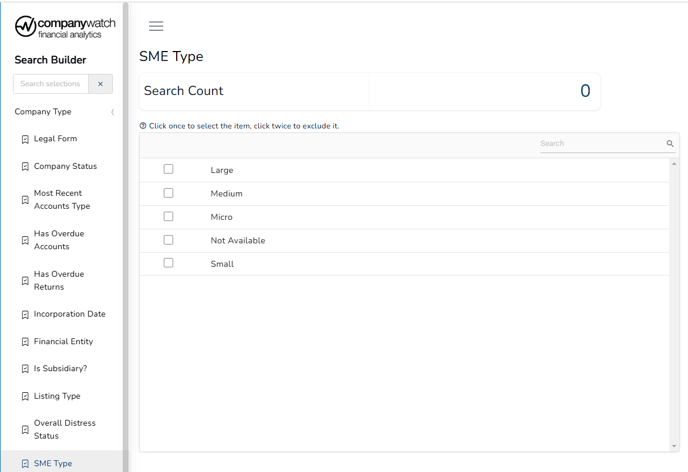The height and width of the screenshot is (472, 688).
Task: Enable the Small SME type checkbox
Action: point(168,263)
